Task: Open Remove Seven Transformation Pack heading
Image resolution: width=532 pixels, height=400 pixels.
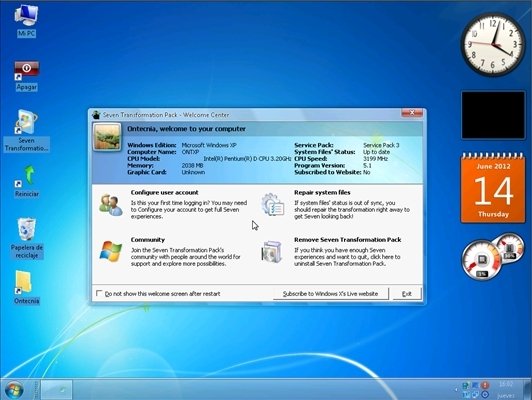Action: (347, 240)
